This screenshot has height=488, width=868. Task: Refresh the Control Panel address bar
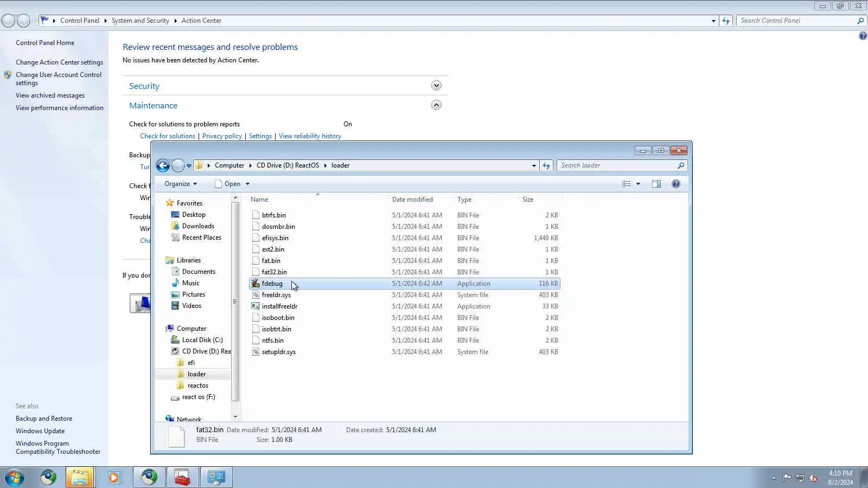(x=726, y=21)
